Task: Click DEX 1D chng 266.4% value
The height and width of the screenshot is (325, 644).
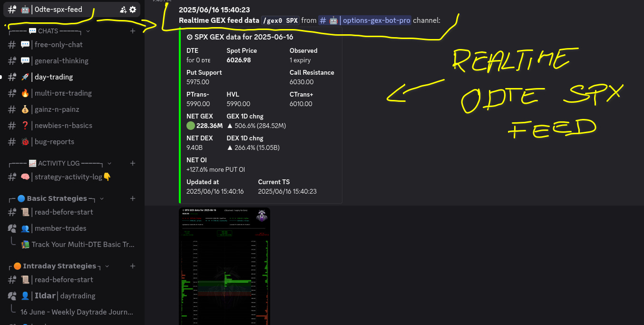Action: [253, 148]
